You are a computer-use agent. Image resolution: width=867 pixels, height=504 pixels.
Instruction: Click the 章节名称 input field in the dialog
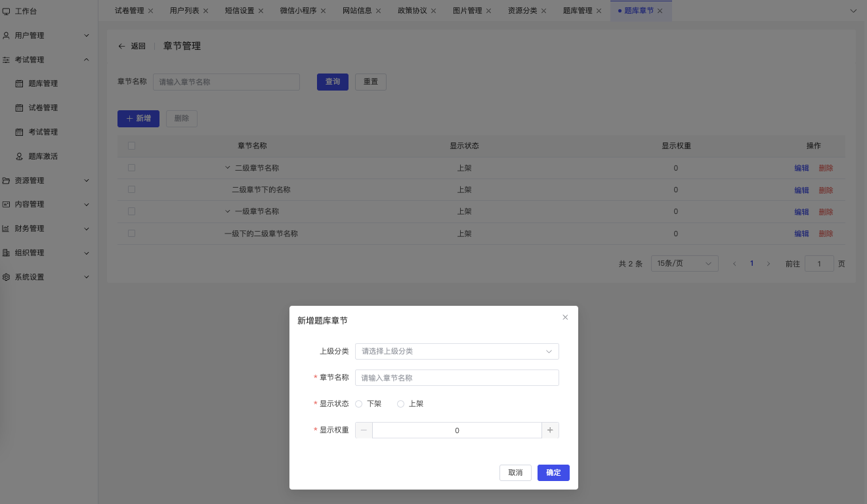pos(456,377)
